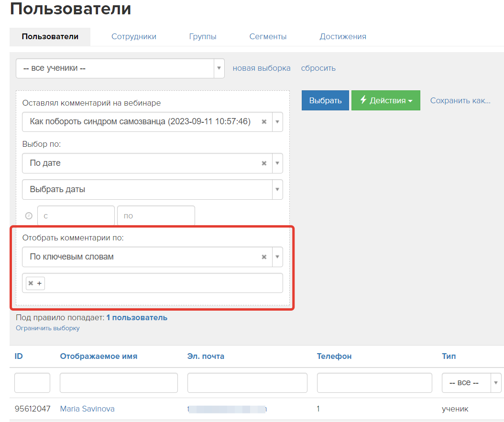This screenshot has height=422, width=504.
Task: Click the "Сохранить как..." link
Action: tap(460, 100)
